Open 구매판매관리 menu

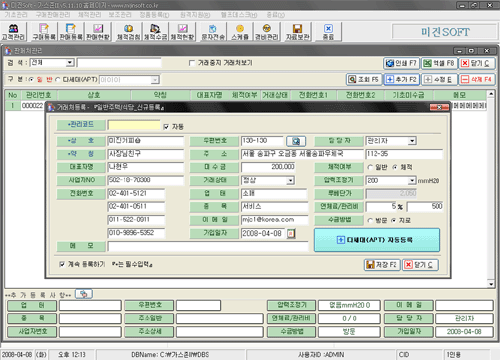coord(53,15)
